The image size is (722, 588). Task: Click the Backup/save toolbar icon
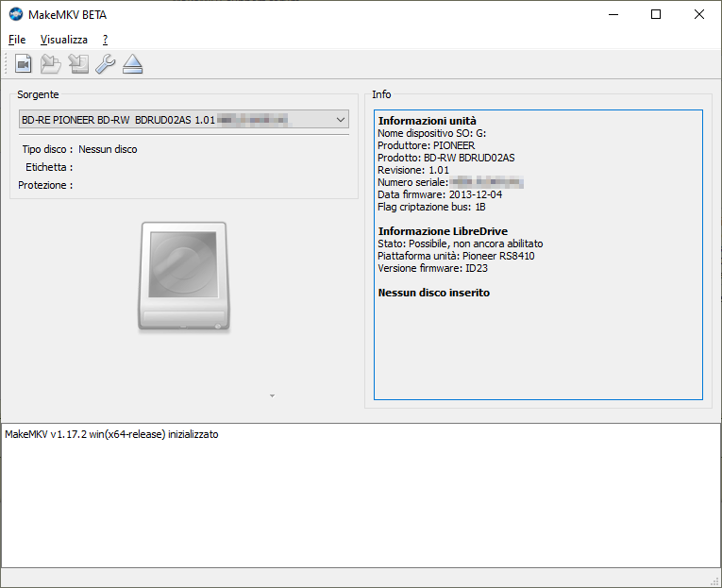(78, 63)
